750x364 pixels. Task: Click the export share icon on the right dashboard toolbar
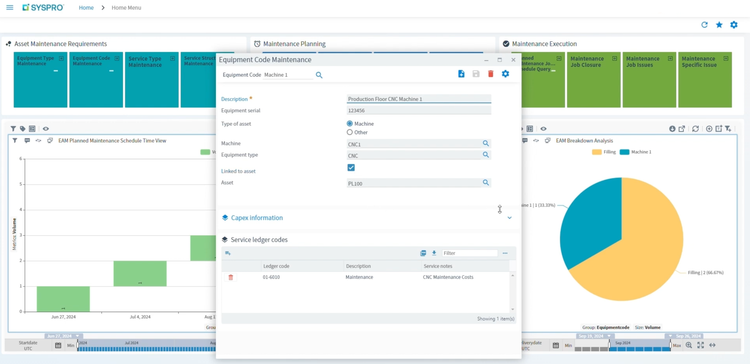(x=682, y=129)
